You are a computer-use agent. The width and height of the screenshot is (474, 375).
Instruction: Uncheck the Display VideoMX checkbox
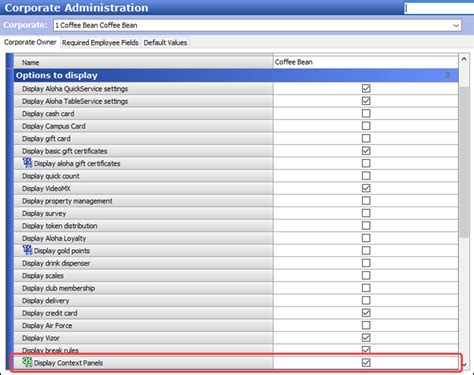(366, 188)
